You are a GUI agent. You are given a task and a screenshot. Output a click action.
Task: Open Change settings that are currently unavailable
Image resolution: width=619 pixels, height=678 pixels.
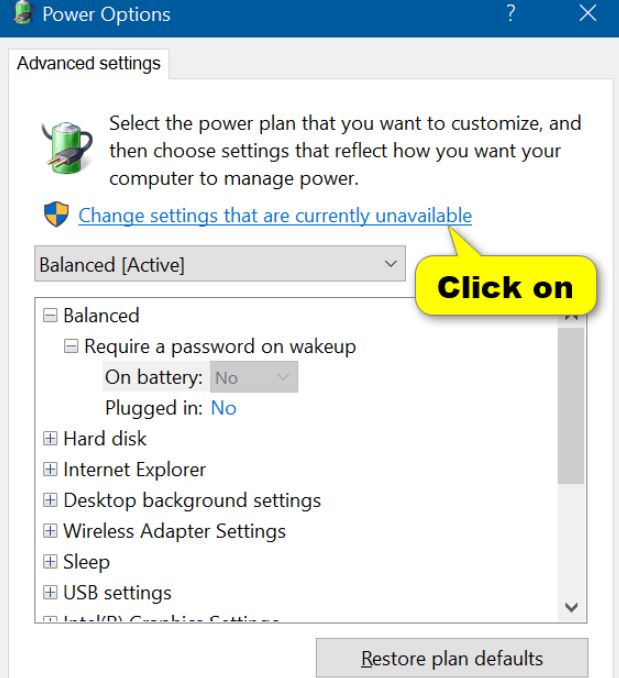tap(275, 216)
